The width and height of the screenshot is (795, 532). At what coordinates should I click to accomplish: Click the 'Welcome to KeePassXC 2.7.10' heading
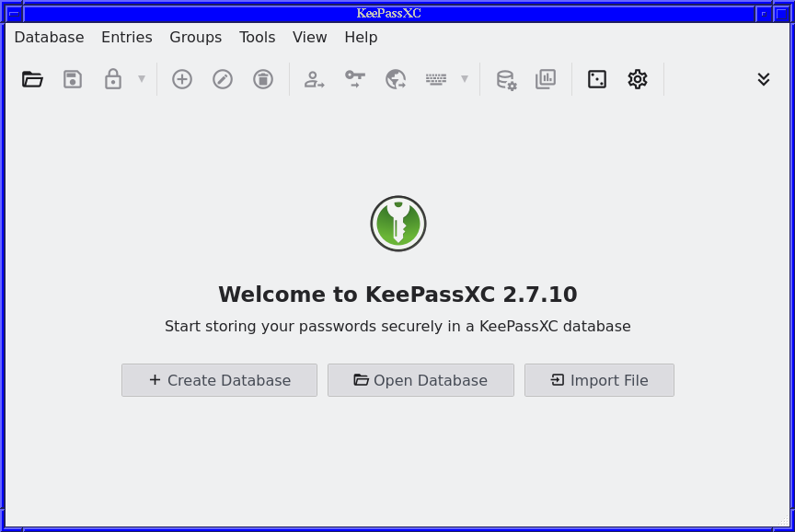(x=397, y=295)
